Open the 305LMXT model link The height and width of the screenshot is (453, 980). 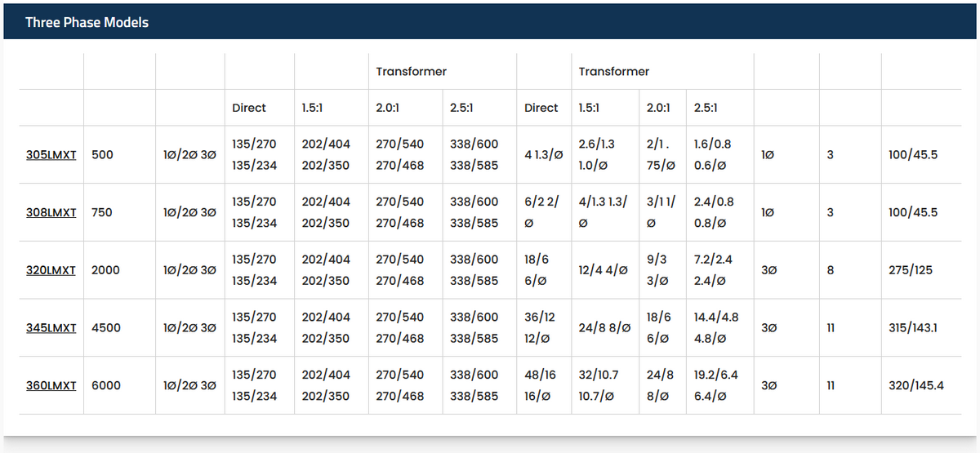point(51,155)
